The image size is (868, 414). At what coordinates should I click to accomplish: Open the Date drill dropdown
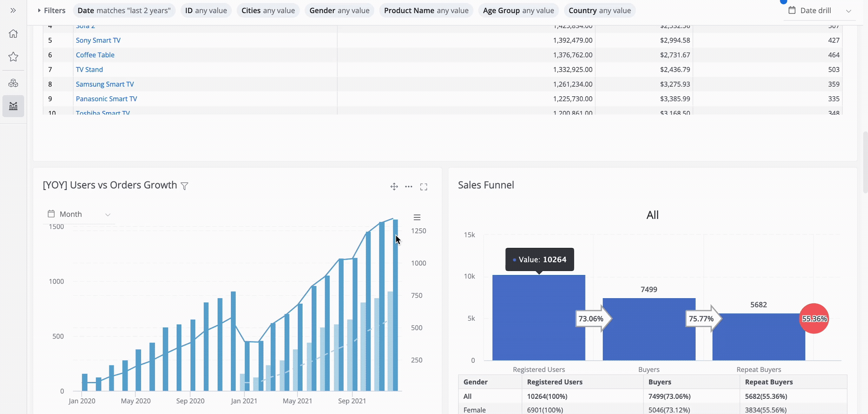pos(820,10)
